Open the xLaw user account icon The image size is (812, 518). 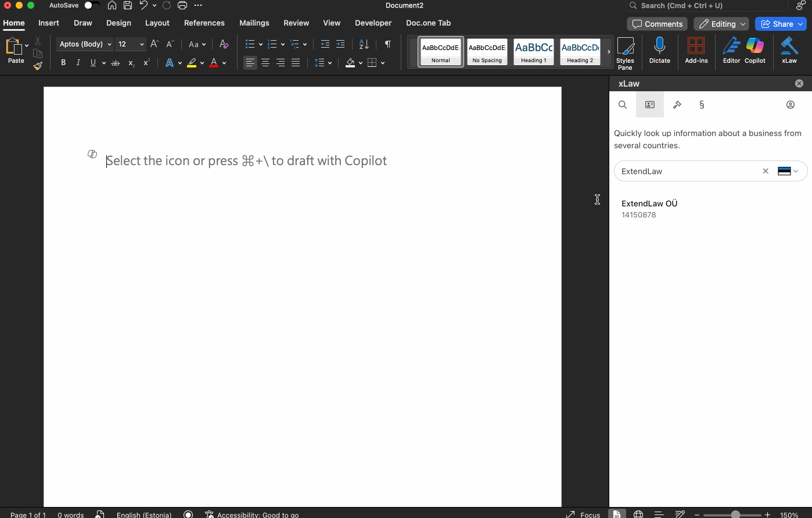point(790,105)
